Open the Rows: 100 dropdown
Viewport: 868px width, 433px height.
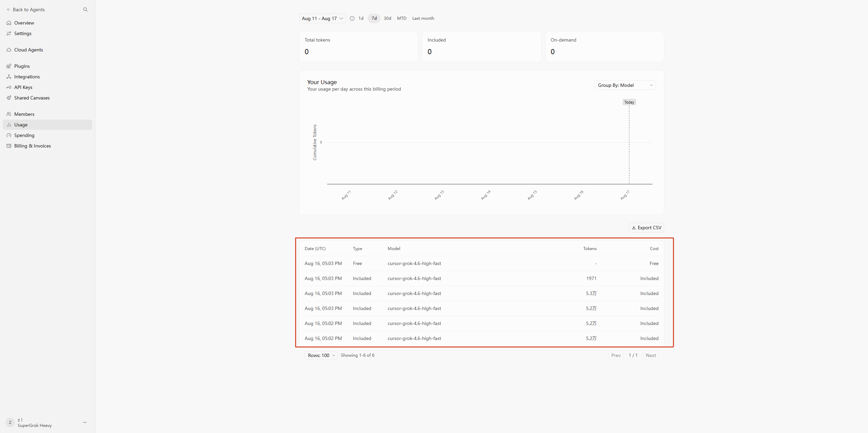321,355
